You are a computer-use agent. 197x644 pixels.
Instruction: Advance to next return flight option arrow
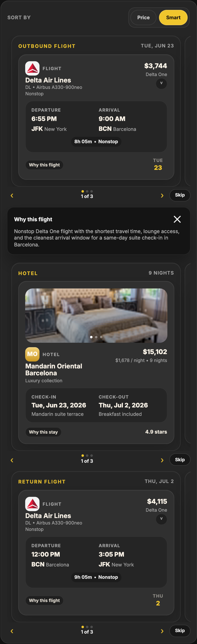click(162, 631)
